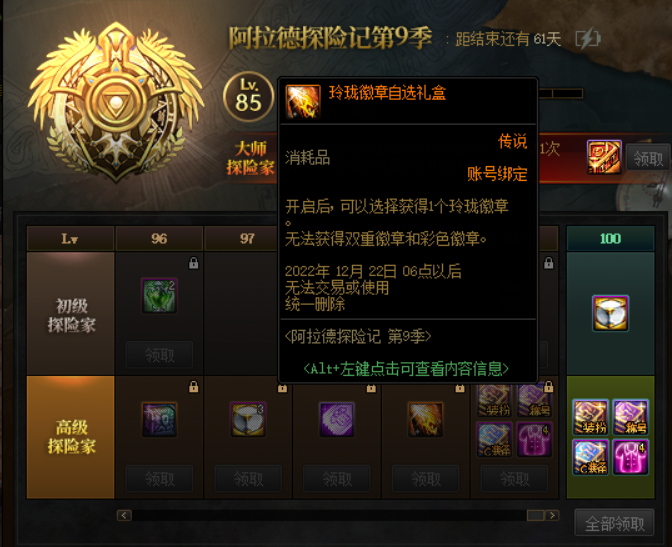
Task: Click right arrow of reward scrollbar
Action: (x=552, y=515)
